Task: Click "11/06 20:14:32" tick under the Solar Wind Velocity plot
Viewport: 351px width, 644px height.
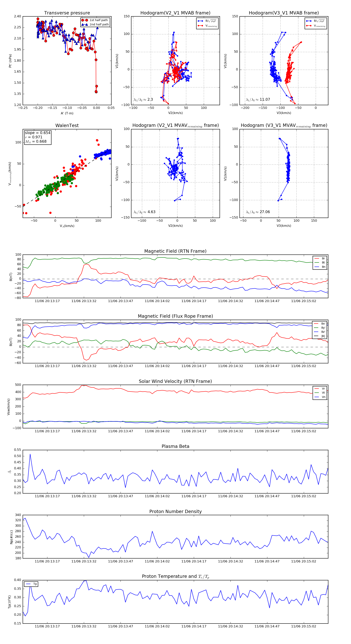Action: (x=230, y=431)
